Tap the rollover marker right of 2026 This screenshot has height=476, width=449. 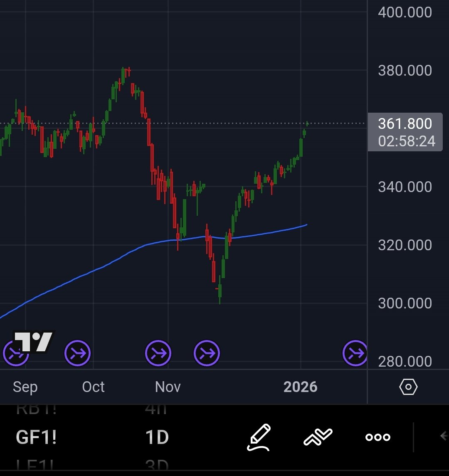click(x=355, y=353)
